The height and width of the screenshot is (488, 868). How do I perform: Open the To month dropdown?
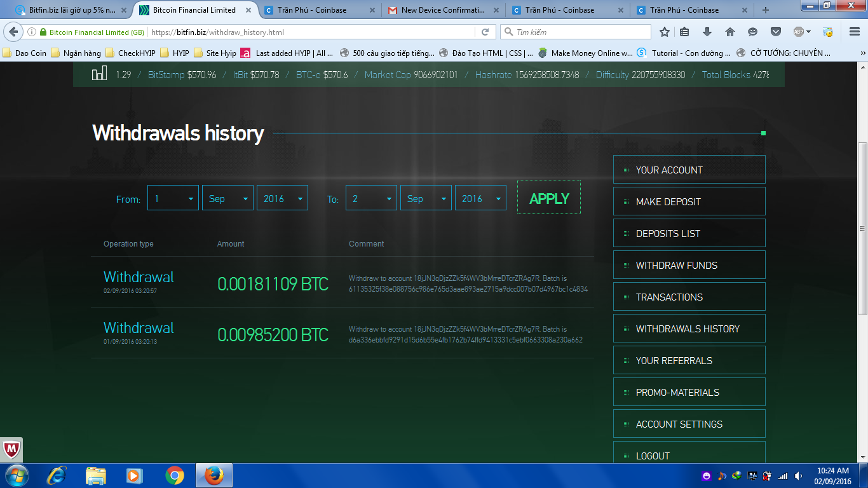point(426,198)
